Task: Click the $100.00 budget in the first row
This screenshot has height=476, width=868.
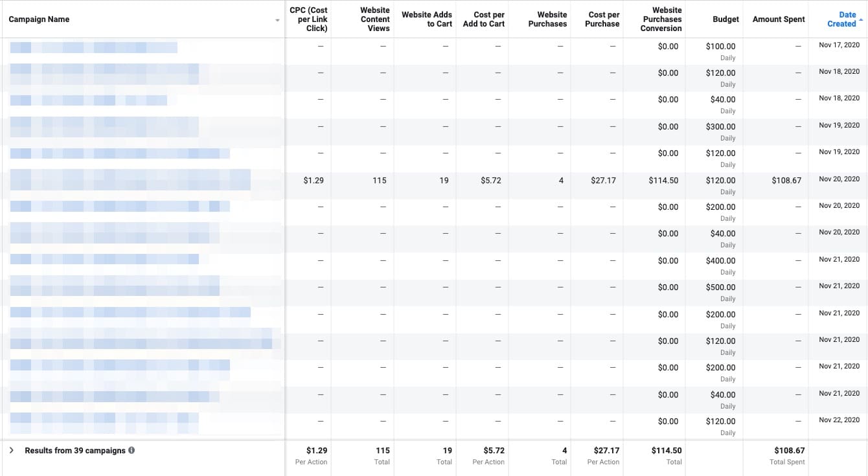Action: tap(720, 47)
